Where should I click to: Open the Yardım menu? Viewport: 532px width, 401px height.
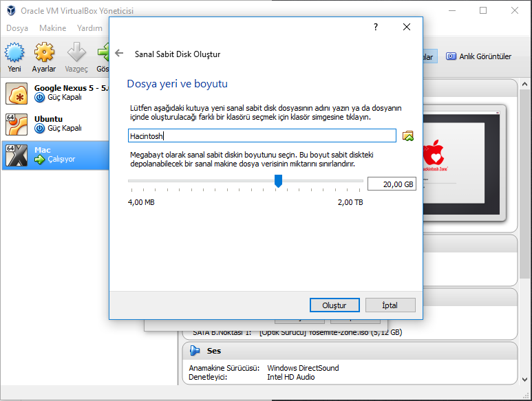point(89,28)
